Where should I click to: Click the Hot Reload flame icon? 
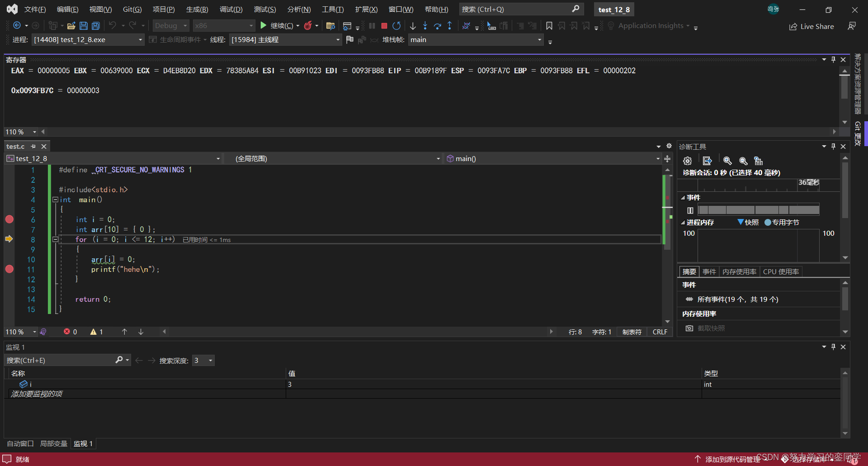coord(308,26)
